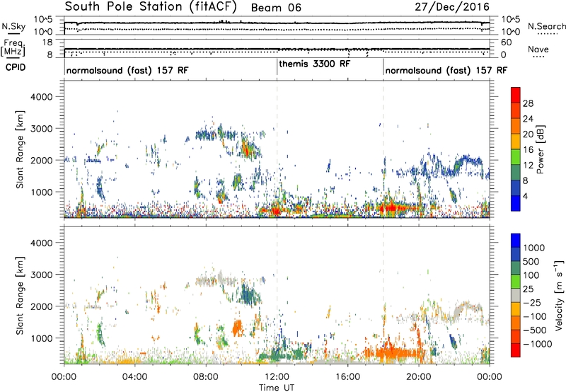Image resolution: width=566 pixels, height=392 pixels.
Task: Click the 04:00 time axis label
Action: [134, 377]
